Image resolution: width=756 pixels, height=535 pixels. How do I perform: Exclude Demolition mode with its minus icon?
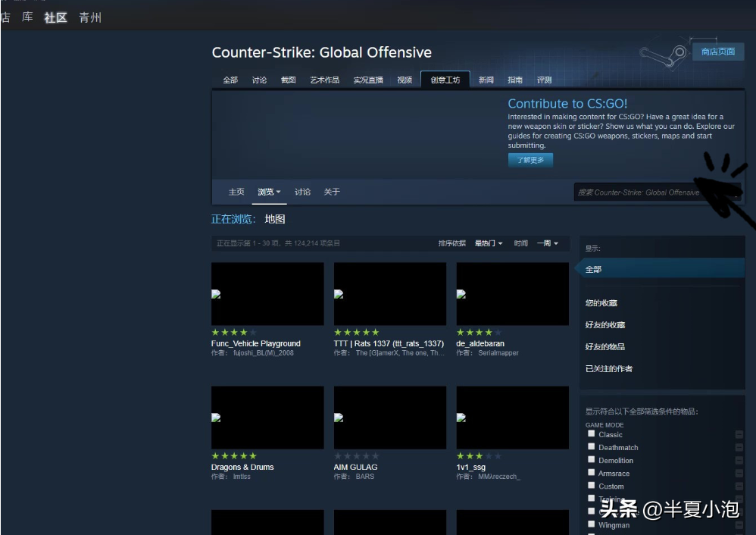(x=739, y=461)
